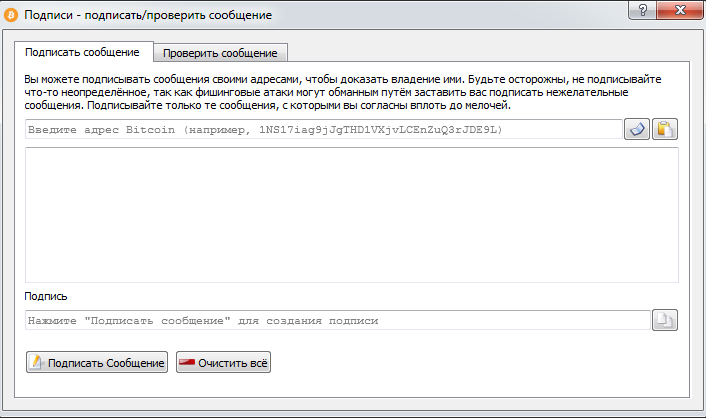The height and width of the screenshot is (418, 706).
Task: Click the Bitcoin logo in title bar
Action: [12, 16]
